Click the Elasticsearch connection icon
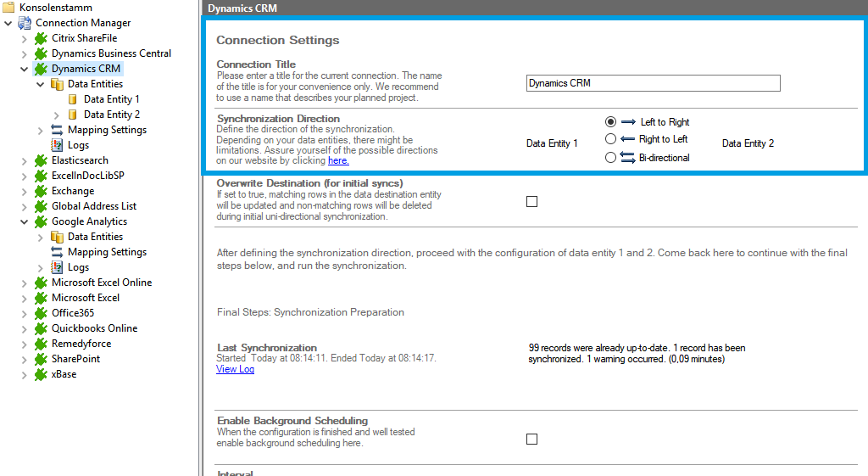Viewport: 868px width, 476px height. click(x=41, y=160)
